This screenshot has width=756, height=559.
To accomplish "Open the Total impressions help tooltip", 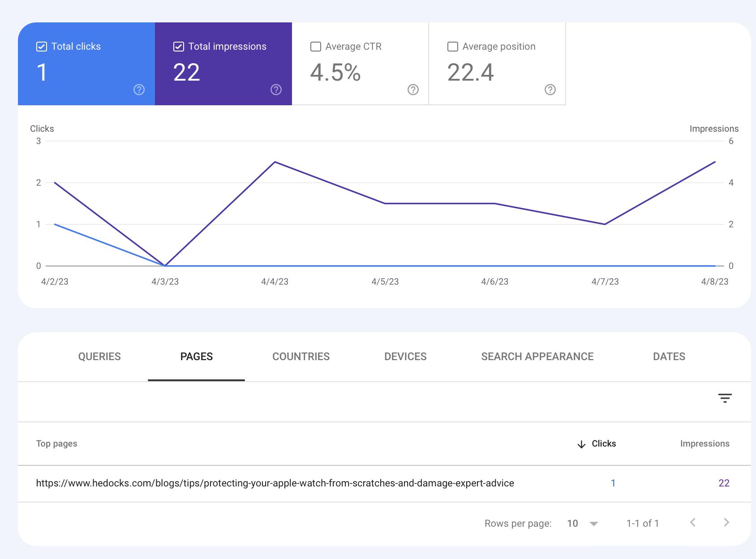I will [276, 90].
